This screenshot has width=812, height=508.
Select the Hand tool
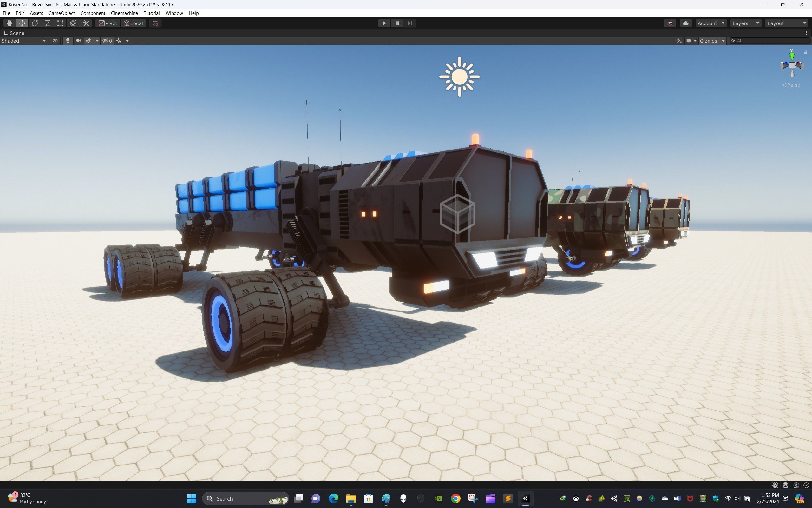point(10,23)
